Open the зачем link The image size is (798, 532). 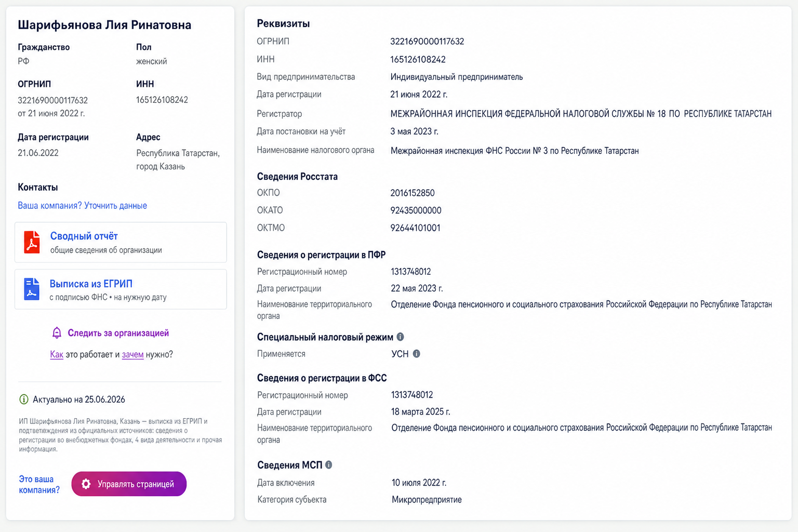132,354
